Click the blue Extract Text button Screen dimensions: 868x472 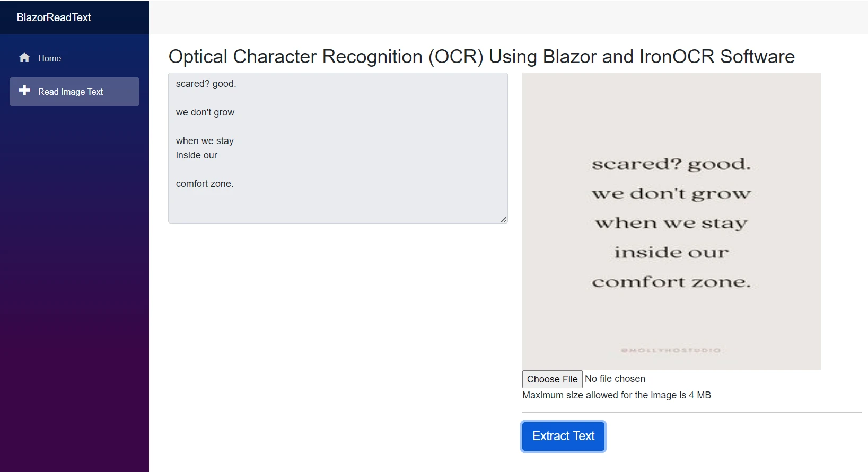563,436
